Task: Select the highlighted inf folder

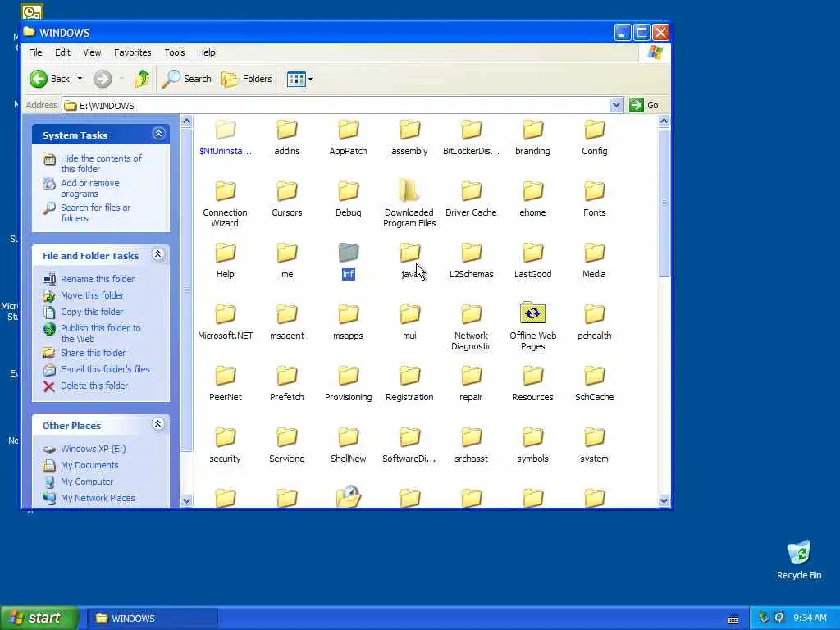Action: point(348,261)
